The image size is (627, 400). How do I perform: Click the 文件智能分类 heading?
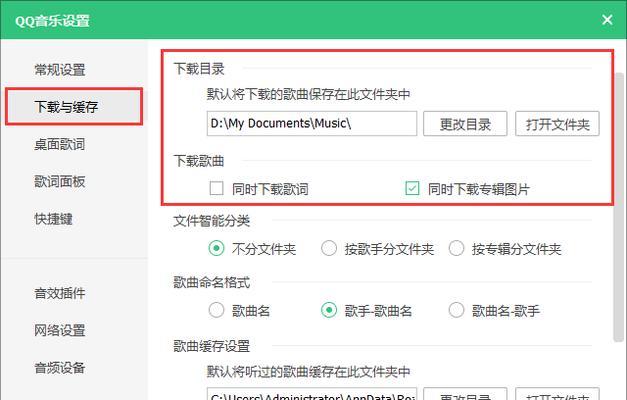pos(212,220)
